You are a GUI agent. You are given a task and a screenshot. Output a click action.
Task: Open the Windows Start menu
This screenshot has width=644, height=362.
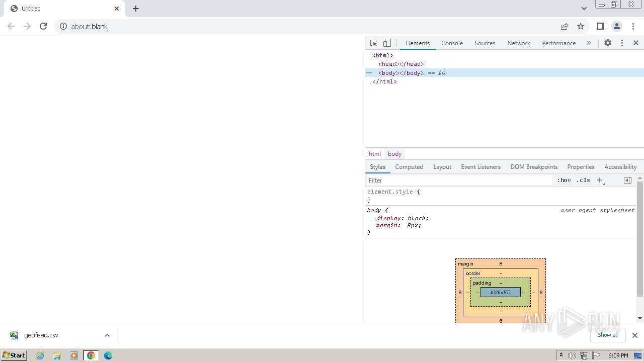[x=14, y=355]
